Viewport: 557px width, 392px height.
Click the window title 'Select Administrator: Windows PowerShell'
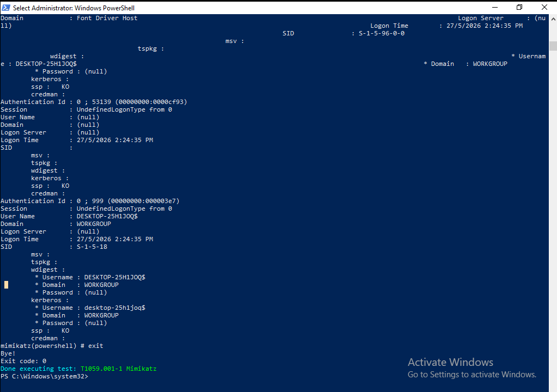click(x=74, y=8)
